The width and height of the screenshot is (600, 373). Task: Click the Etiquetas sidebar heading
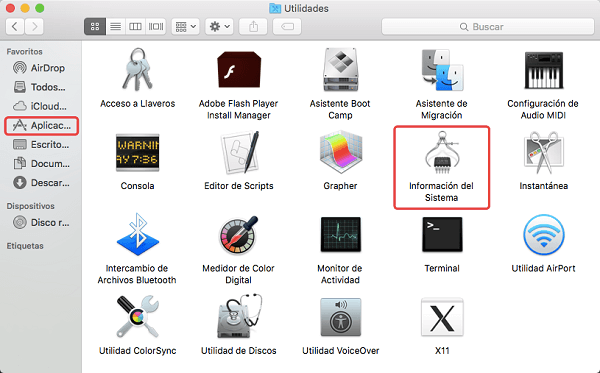tap(25, 246)
